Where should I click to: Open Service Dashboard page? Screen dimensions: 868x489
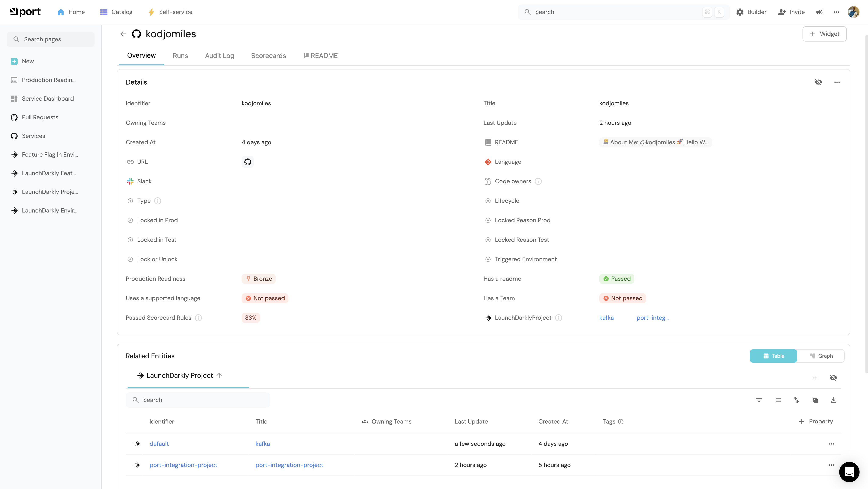pyautogui.click(x=42, y=99)
